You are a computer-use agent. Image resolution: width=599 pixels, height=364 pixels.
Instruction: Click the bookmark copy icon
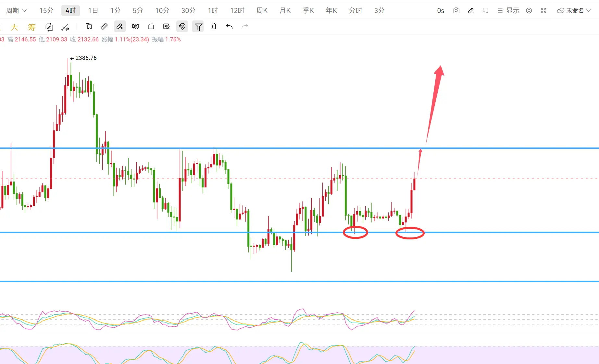89,26
